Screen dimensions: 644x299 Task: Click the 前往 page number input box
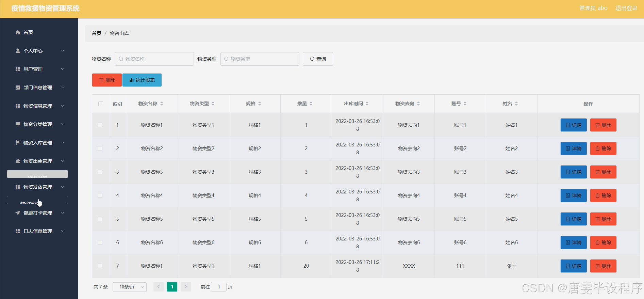click(219, 287)
